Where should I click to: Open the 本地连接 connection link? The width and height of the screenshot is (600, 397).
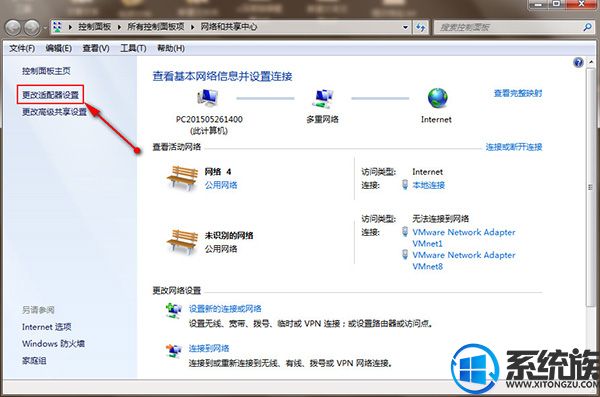point(428,185)
